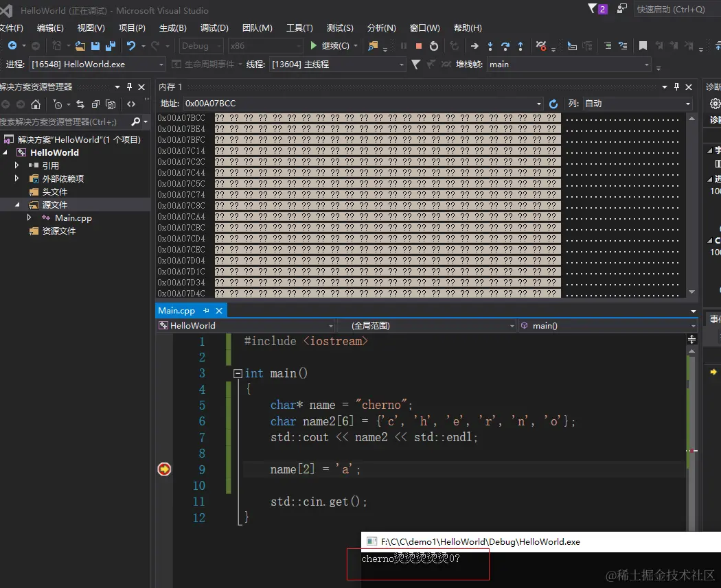Open the 工具(T) menu
The height and width of the screenshot is (588, 721).
(x=299, y=28)
